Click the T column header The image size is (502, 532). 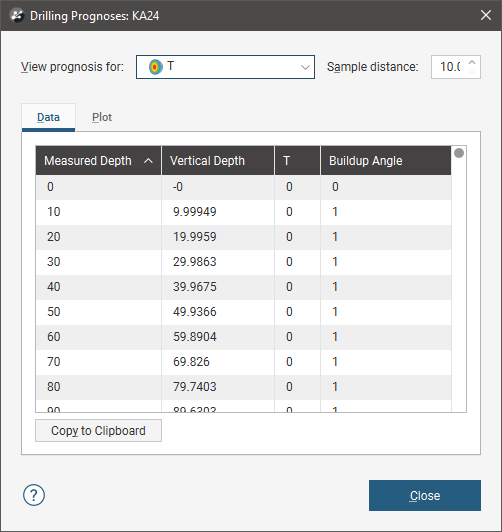(297, 161)
